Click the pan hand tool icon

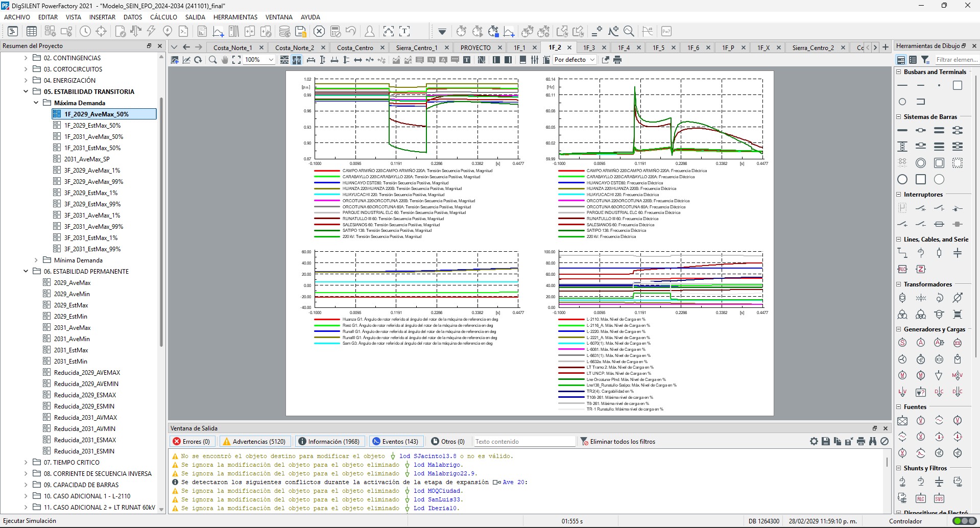click(x=225, y=60)
